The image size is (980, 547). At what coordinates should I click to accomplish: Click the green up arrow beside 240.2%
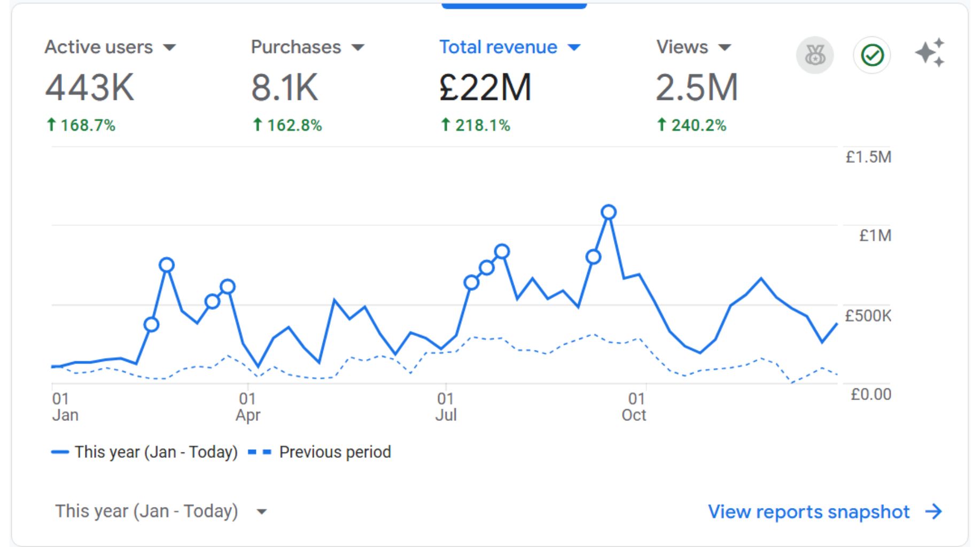coord(662,125)
